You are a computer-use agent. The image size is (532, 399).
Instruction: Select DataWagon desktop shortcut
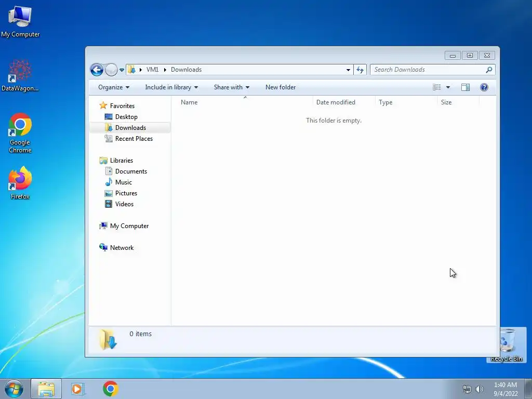[x=20, y=76]
